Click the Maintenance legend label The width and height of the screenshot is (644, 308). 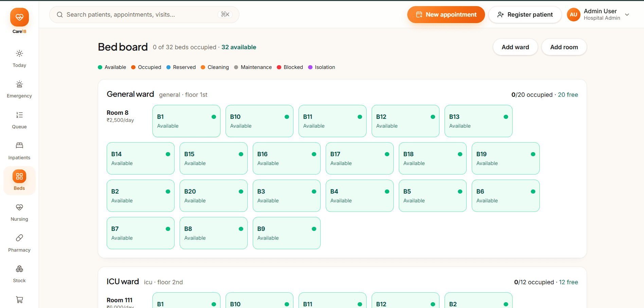click(256, 67)
